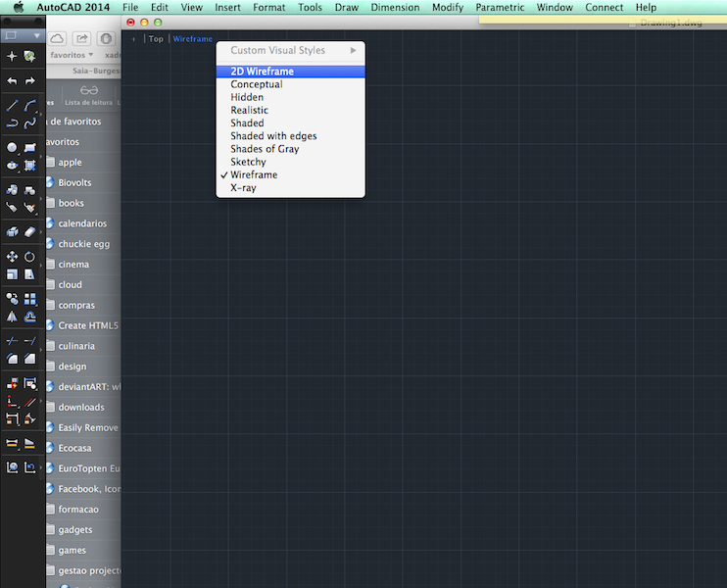
Task: Select the Circle drawing tool
Action: pos(12,148)
